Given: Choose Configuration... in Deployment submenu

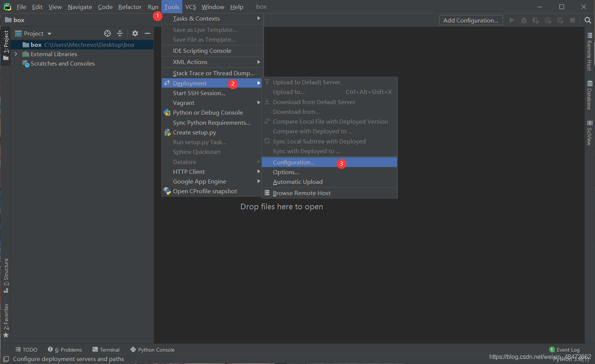Looking at the screenshot, I should point(330,162).
